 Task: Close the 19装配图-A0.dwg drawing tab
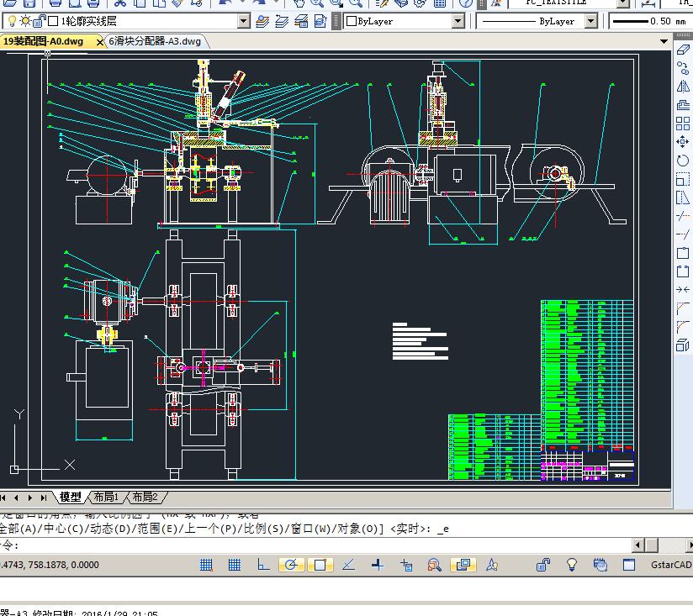[100, 41]
